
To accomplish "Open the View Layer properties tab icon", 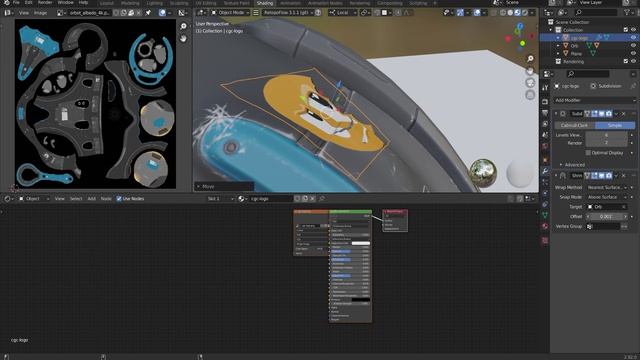I will (545, 124).
